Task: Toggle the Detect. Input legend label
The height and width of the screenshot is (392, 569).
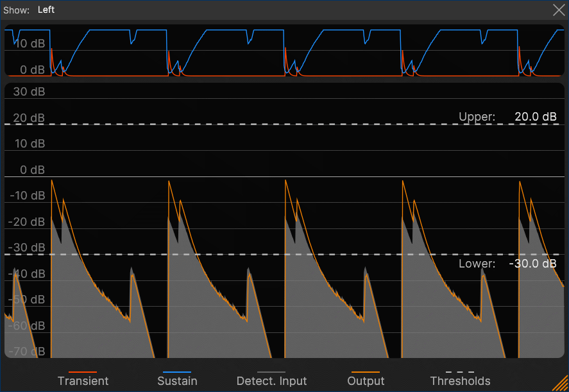Action: point(271,381)
